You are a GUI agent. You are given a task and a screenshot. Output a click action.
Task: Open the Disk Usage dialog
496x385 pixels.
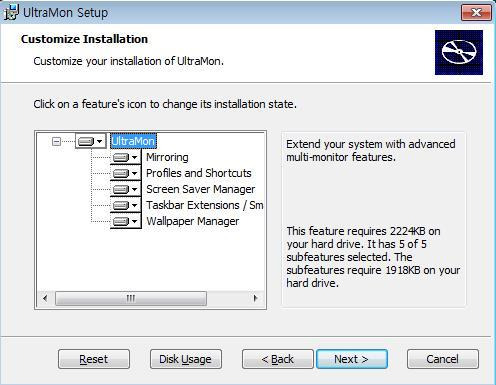pos(186,359)
